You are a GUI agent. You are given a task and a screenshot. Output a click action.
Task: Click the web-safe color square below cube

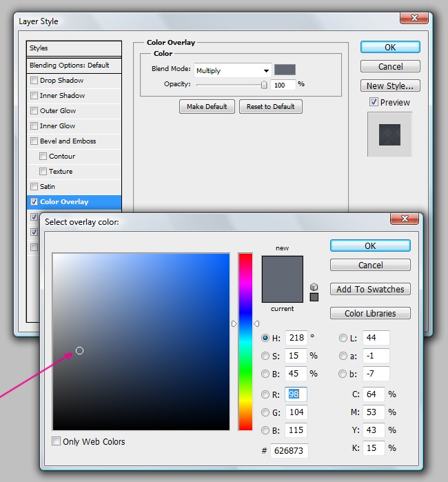314,297
